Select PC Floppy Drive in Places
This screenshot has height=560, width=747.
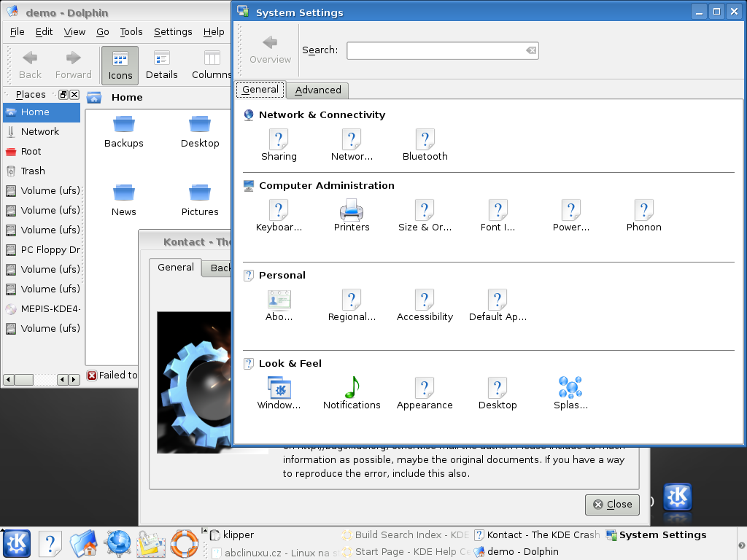click(x=42, y=249)
